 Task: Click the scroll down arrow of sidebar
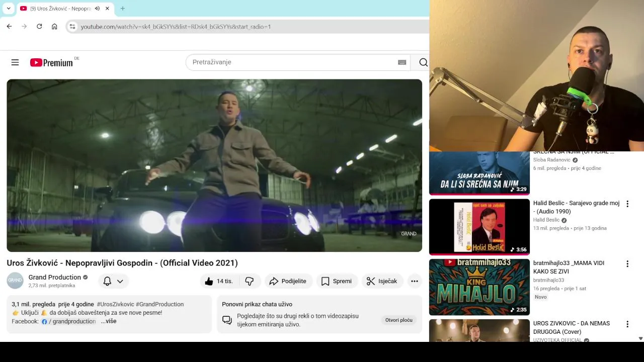click(640, 339)
